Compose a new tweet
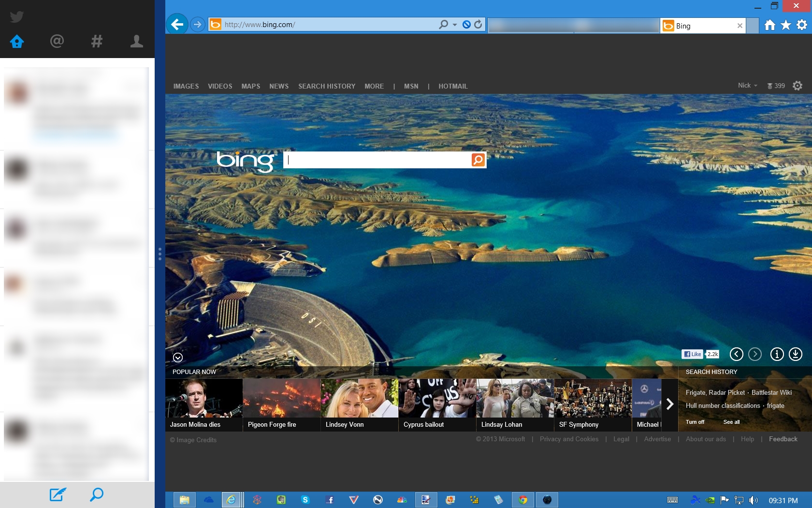Image resolution: width=812 pixels, height=508 pixels. pyautogui.click(x=58, y=494)
